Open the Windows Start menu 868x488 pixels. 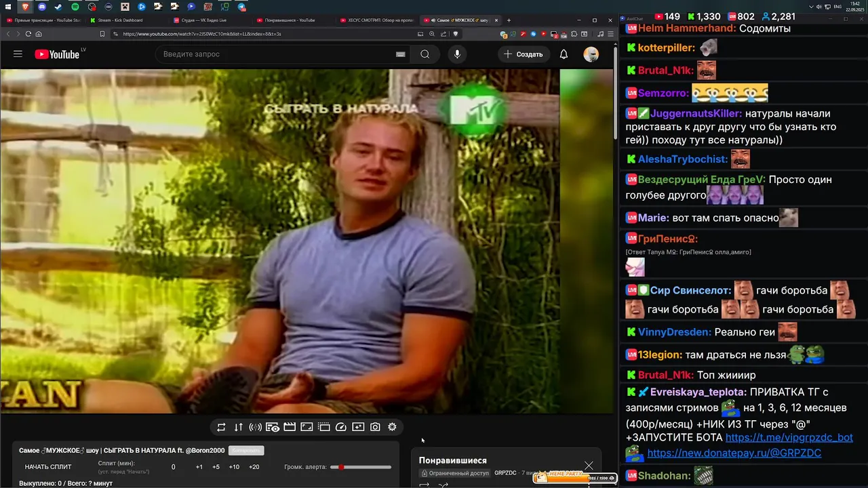[8, 7]
